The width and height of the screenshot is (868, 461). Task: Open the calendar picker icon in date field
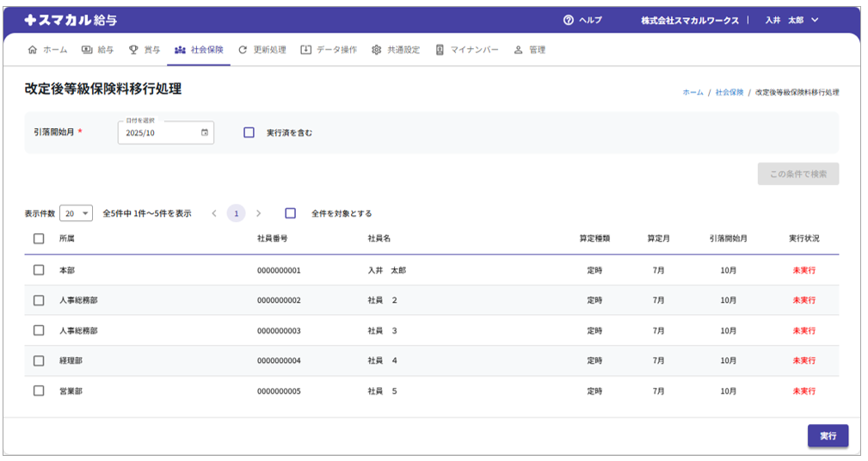pos(205,132)
